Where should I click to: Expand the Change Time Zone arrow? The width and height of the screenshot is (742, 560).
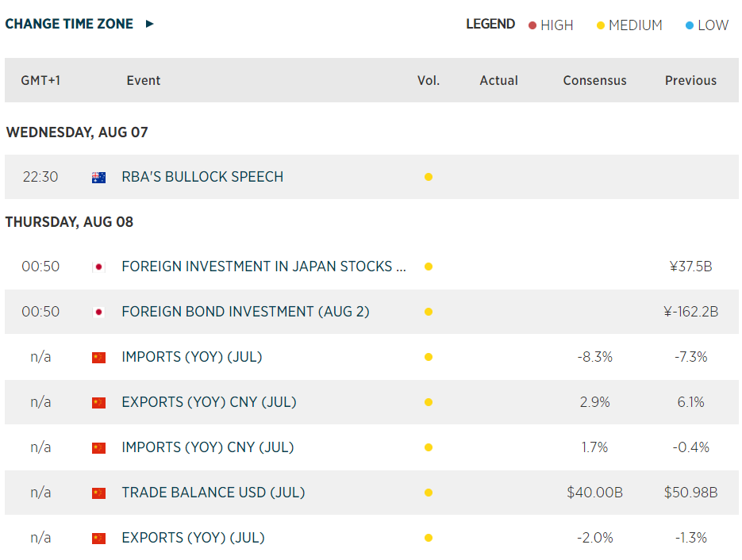[149, 24]
